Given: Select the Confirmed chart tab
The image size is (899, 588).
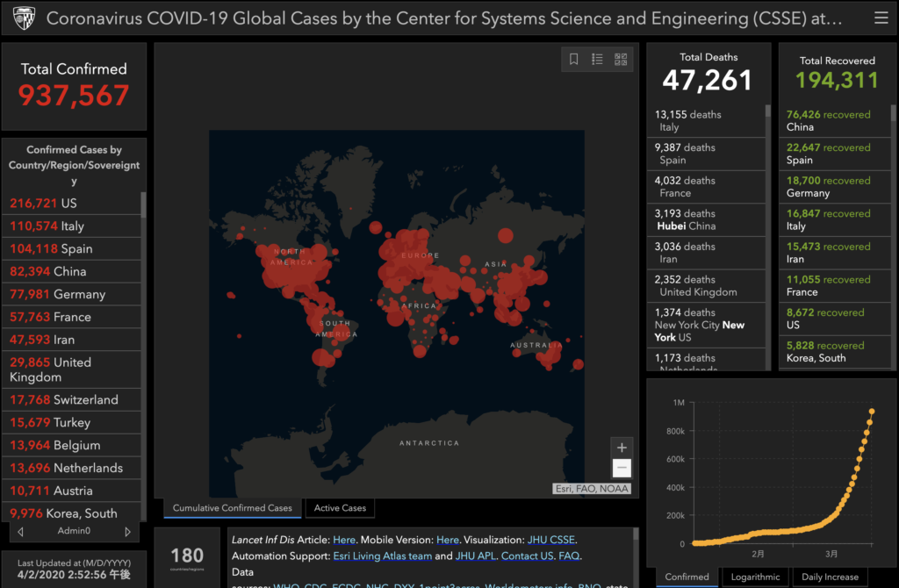Looking at the screenshot, I should (687, 577).
